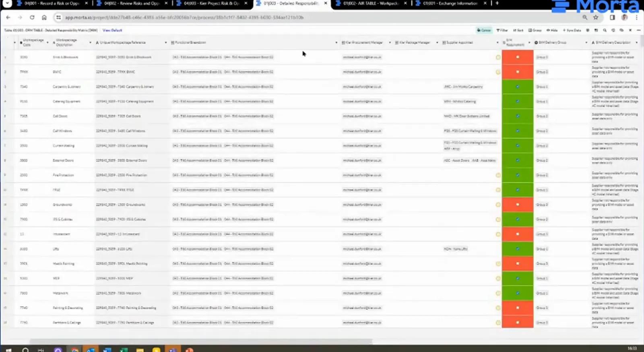
Task: Switch to 04|002 - Review Risks tab
Action: (131, 3)
